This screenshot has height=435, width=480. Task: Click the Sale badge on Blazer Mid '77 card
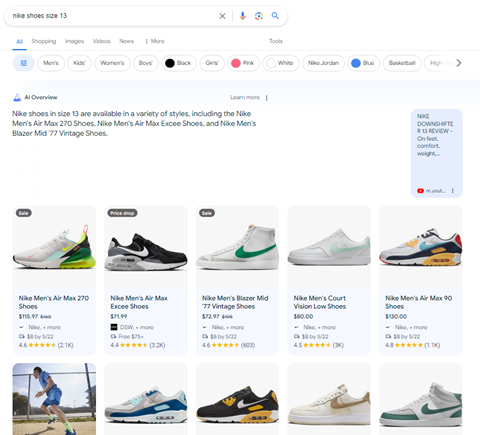[x=207, y=213]
